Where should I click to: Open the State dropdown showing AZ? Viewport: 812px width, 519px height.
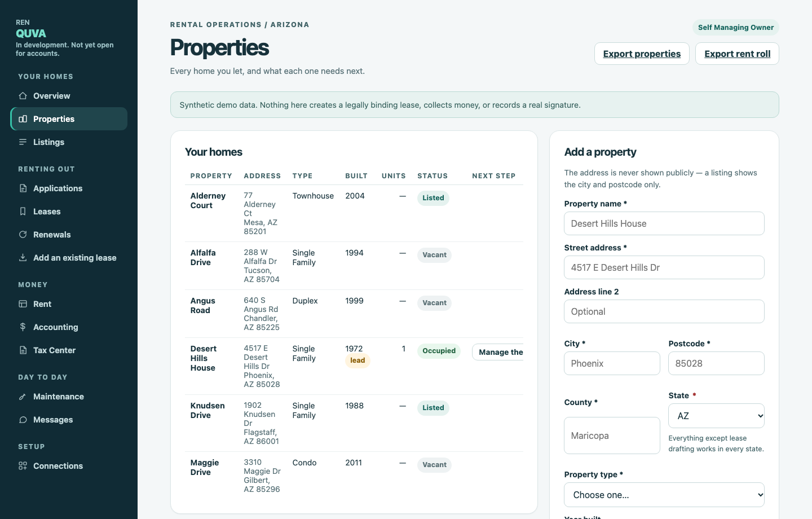click(x=716, y=416)
